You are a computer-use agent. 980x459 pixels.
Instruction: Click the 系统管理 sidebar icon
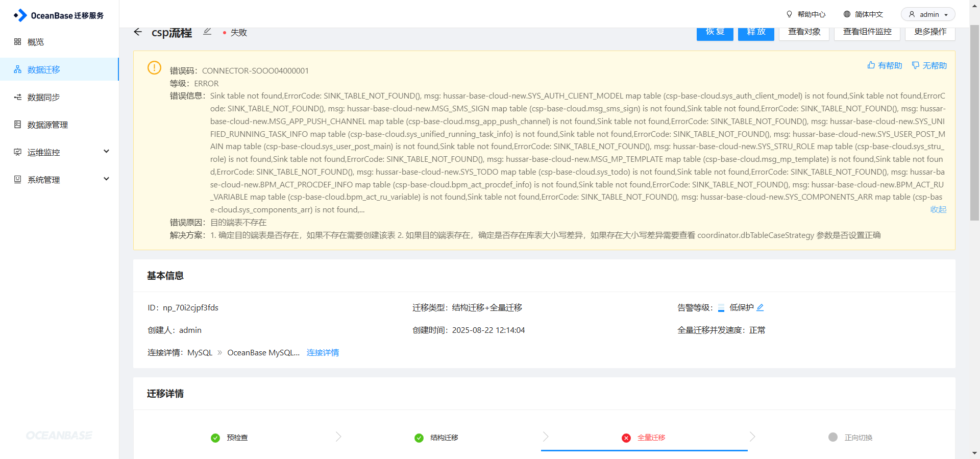17,180
